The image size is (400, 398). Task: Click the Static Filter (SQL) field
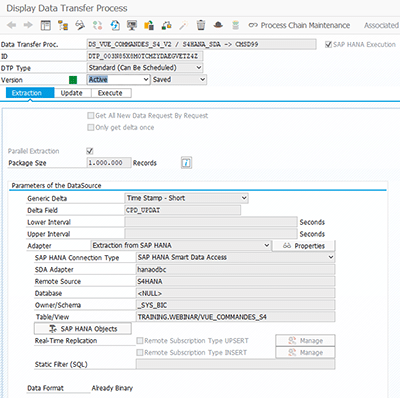click(235, 364)
